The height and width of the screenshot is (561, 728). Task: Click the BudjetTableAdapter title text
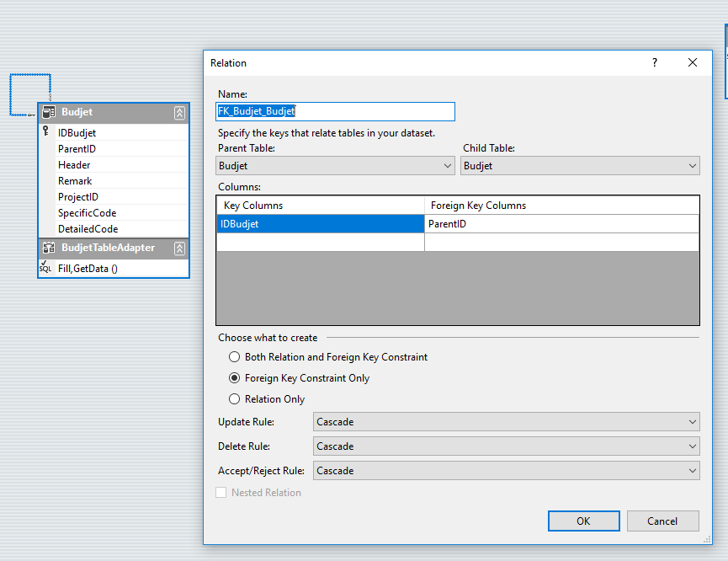pos(108,248)
